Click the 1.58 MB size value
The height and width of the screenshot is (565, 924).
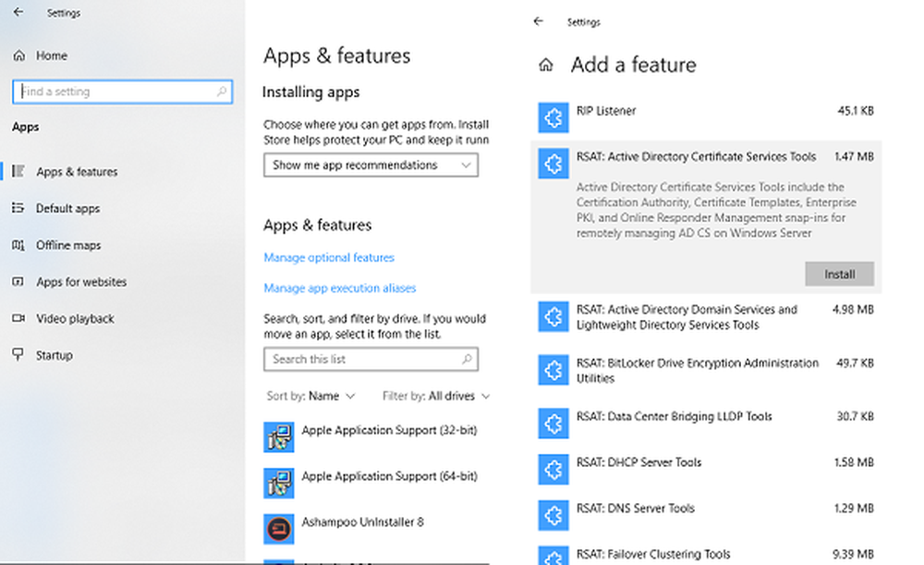coord(854,462)
